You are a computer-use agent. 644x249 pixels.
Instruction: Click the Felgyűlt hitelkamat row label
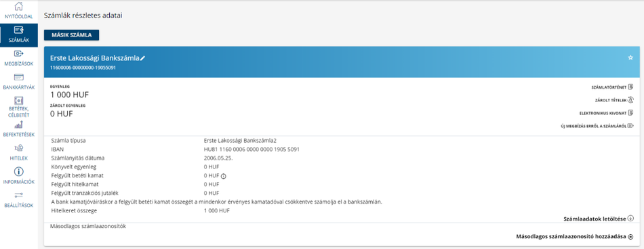pyautogui.click(x=74, y=184)
